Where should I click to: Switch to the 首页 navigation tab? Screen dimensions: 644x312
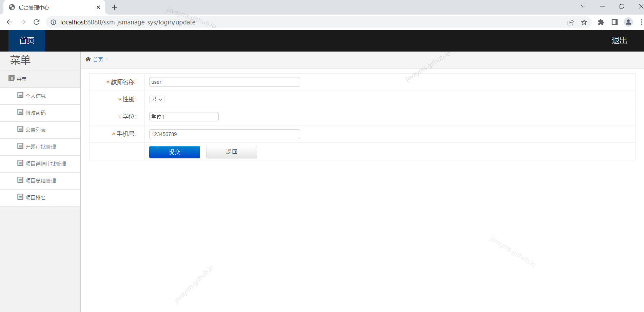26,40
